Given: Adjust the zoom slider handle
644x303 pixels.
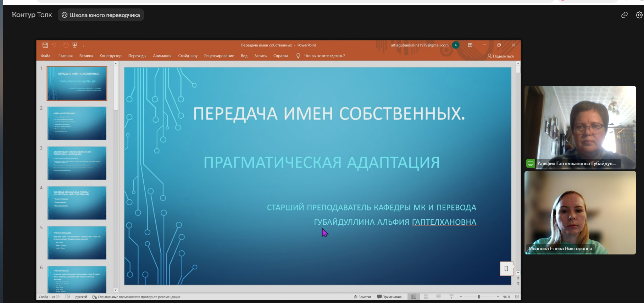Looking at the screenshot, I should tap(479, 297).
